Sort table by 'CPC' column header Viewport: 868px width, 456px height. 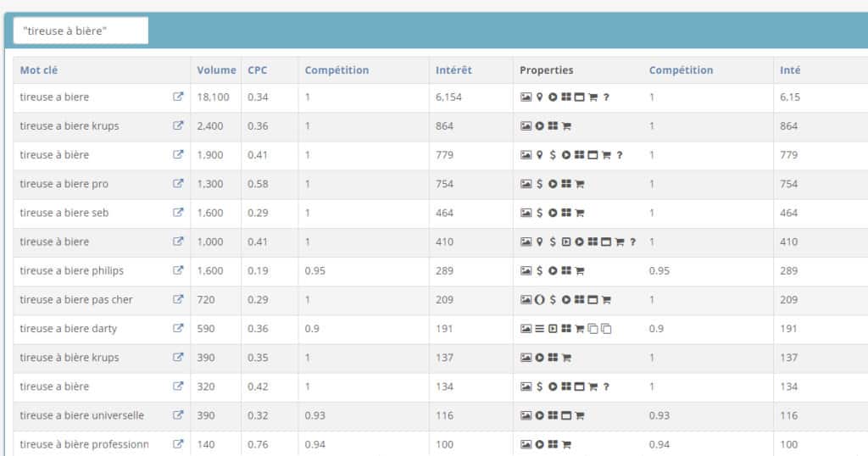pyautogui.click(x=258, y=70)
